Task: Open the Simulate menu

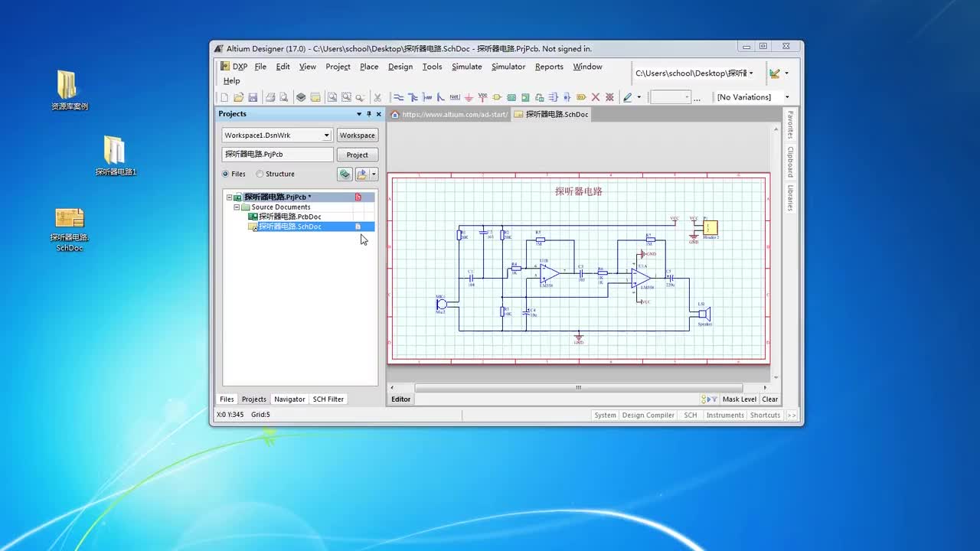Action: pyautogui.click(x=467, y=67)
